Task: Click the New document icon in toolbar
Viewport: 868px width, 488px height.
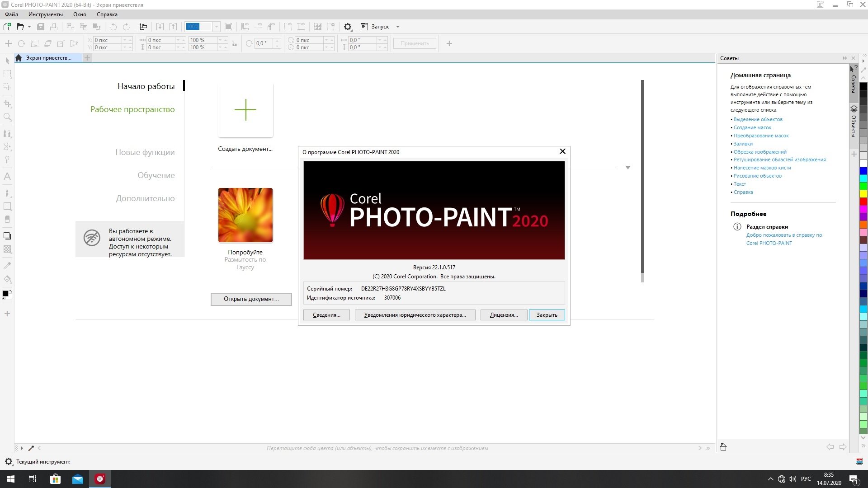Action: coord(7,27)
